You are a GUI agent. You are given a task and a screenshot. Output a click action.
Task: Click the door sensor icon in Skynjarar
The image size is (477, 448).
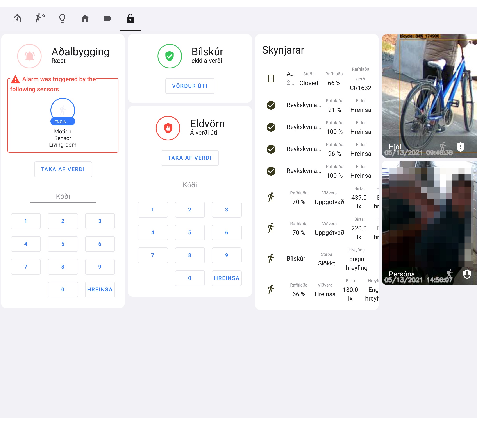pyautogui.click(x=271, y=79)
